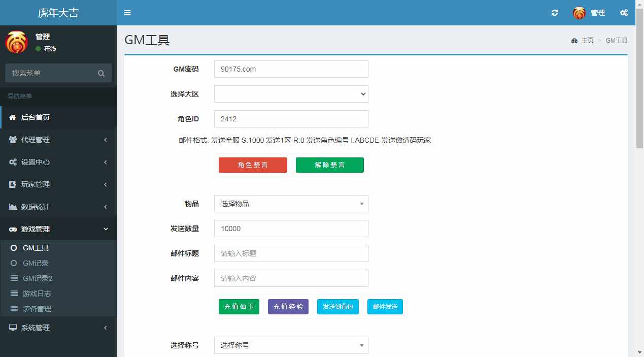The width and height of the screenshot is (644, 357).
Task: Click the home icon beside 后台首页
Action: pyautogui.click(x=13, y=117)
